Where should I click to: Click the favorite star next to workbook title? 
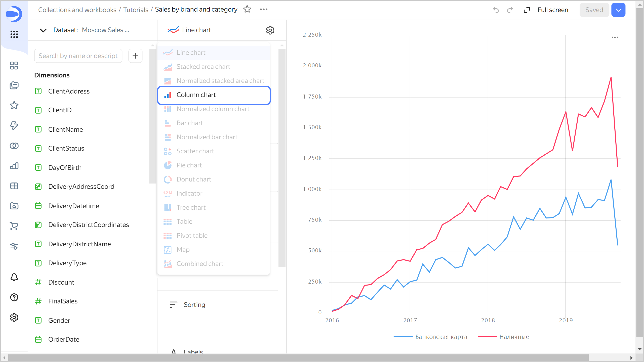(x=247, y=10)
